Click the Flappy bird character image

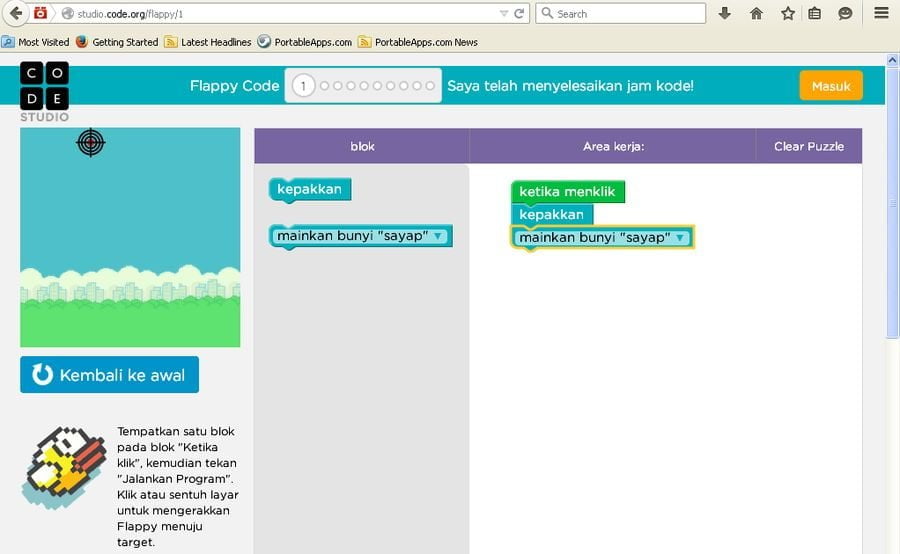click(63, 467)
